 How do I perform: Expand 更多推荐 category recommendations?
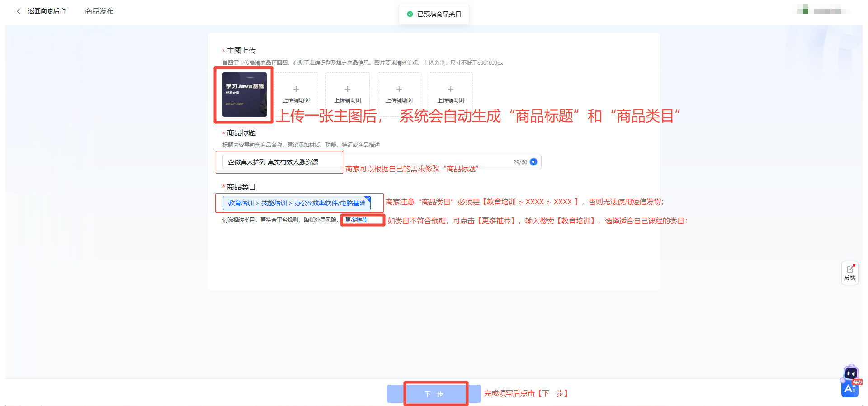(356, 220)
